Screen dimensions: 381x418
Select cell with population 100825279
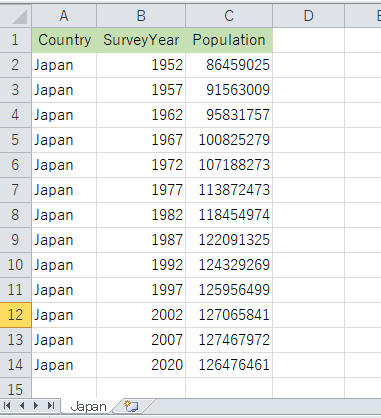coord(229,140)
